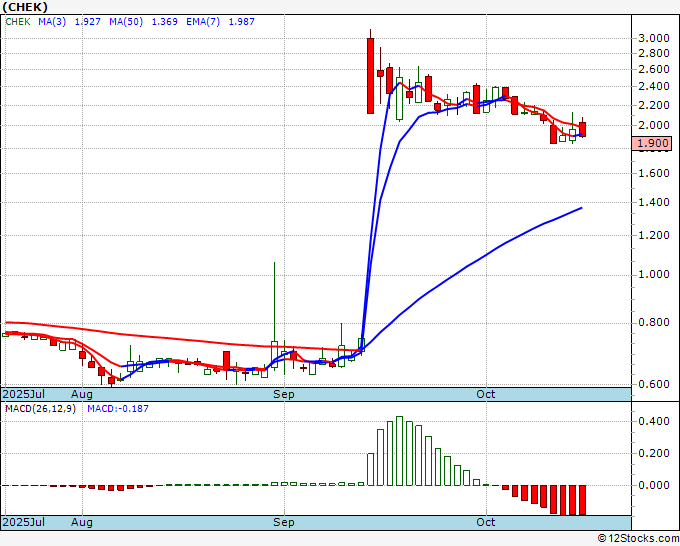Viewport: 680px width, 546px height.
Task: Select the CHEK legend label
Action: 18,21
